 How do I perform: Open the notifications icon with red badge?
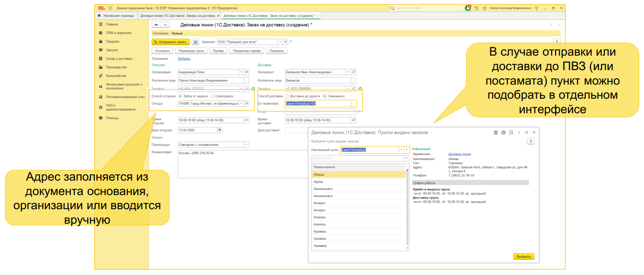tap(468, 8)
